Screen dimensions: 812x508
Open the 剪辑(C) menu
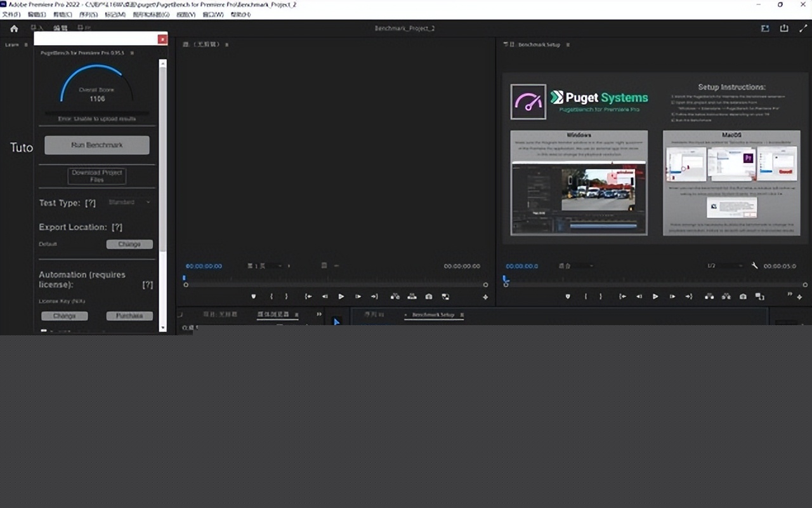[62, 15]
